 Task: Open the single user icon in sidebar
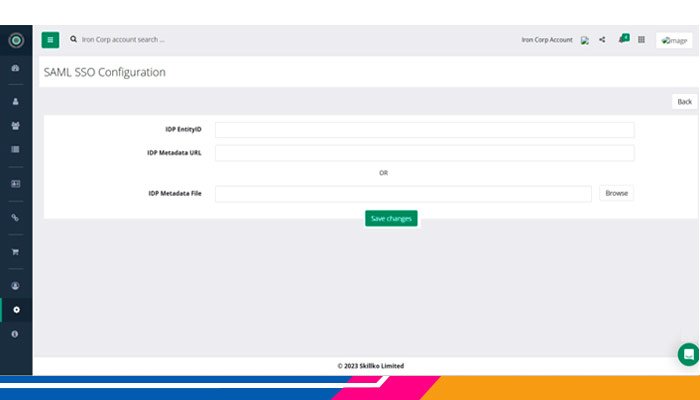pos(16,101)
